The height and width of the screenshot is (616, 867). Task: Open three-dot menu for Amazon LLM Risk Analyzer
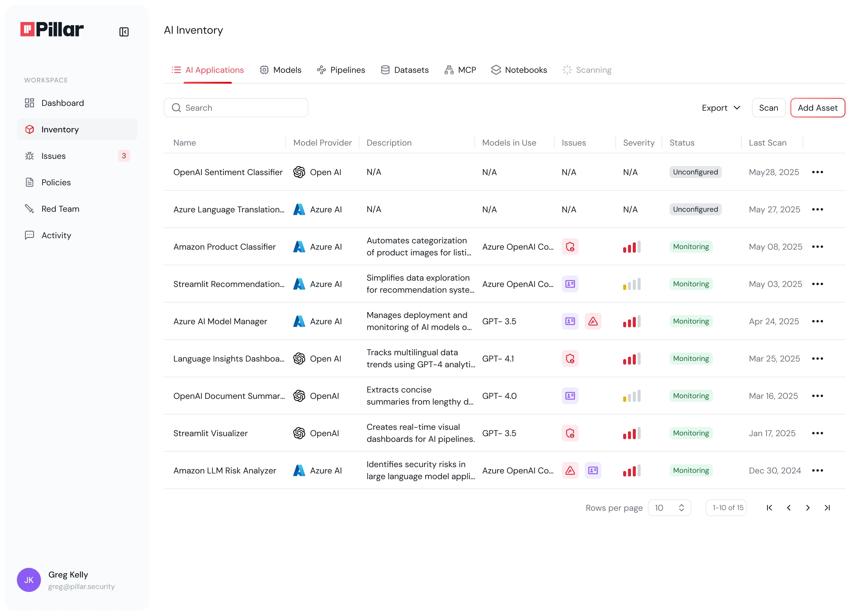817,470
